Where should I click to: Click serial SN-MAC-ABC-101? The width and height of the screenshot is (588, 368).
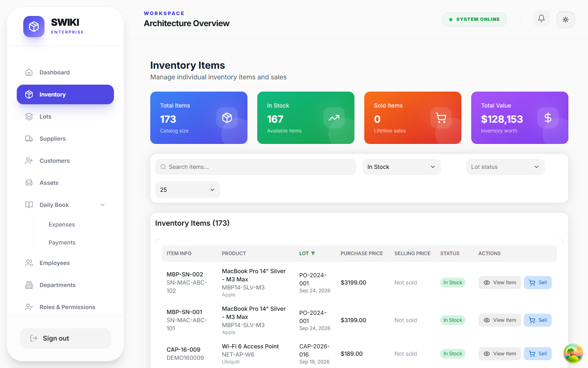pyautogui.click(x=187, y=324)
